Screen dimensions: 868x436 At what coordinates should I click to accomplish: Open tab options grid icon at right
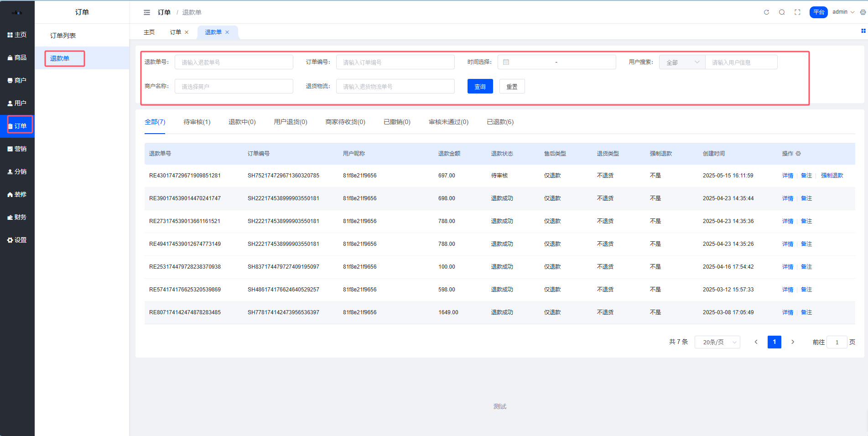(x=863, y=31)
